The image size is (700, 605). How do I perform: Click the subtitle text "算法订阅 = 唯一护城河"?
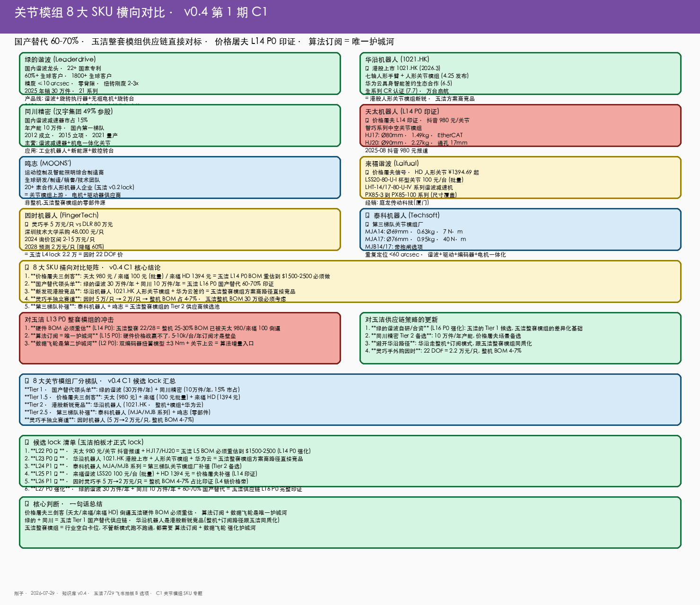tap(351, 42)
